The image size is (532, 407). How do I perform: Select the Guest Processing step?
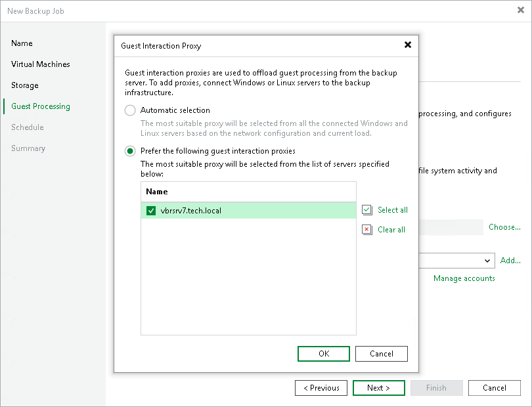[x=40, y=106]
